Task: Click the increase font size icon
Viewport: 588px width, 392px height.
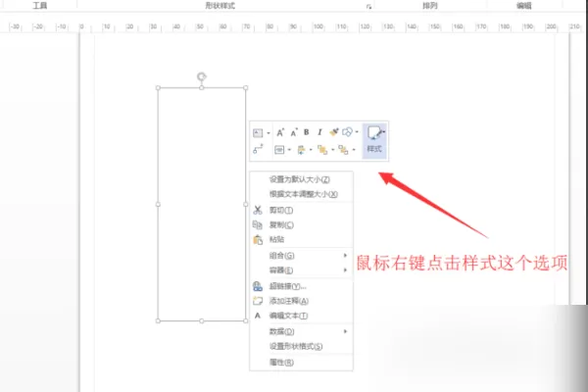Action: [280, 132]
